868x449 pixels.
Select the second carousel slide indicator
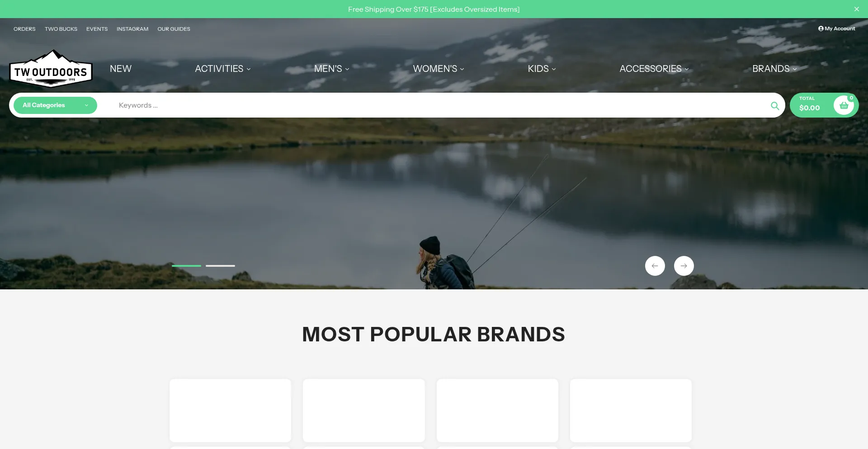[x=220, y=266]
